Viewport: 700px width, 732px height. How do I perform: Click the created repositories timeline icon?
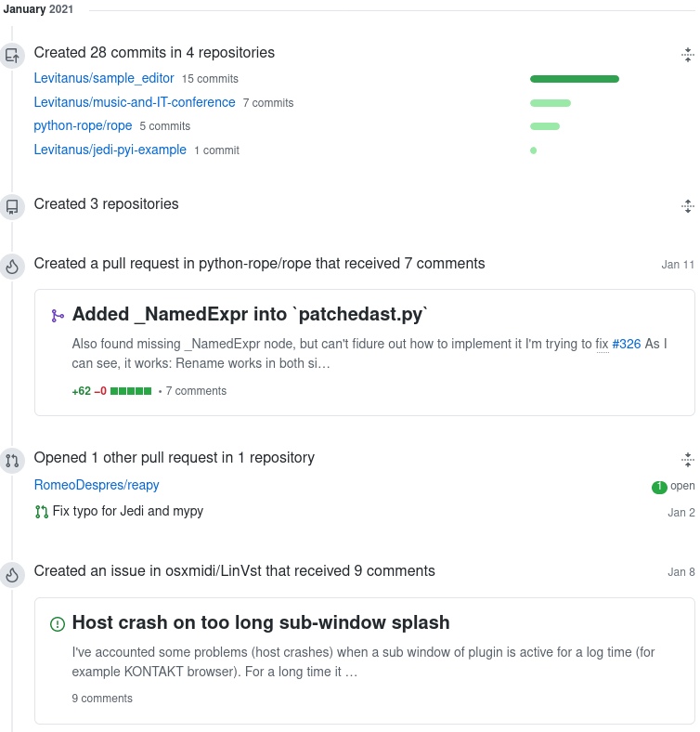coord(12,206)
